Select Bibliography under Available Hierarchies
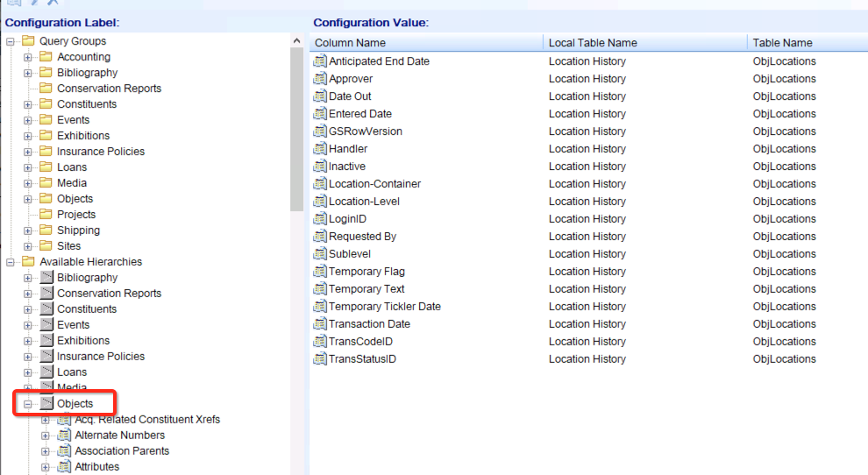 (88, 277)
